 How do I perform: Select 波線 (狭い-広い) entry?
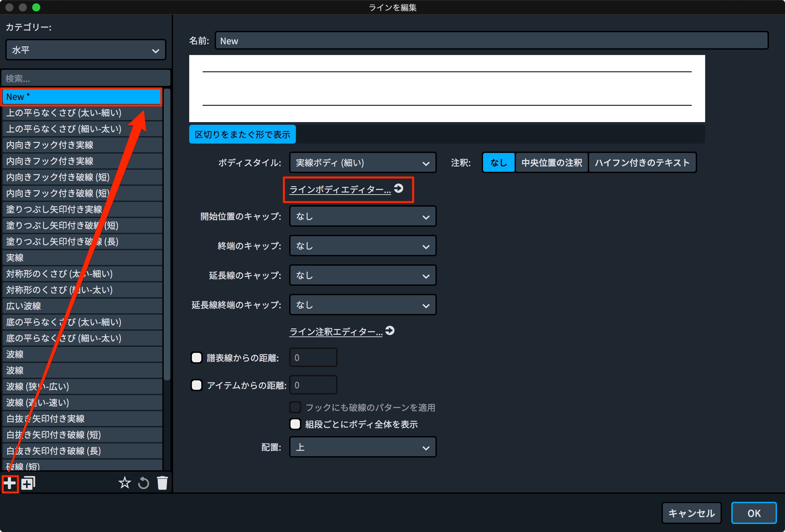tap(83, 387)
